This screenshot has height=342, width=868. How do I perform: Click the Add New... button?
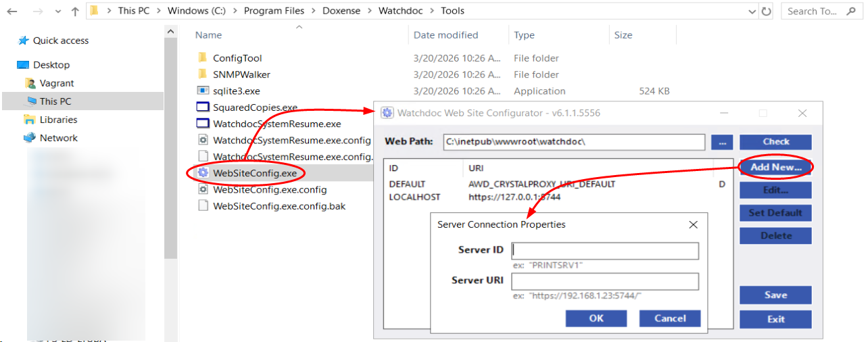tap(775, 167)
